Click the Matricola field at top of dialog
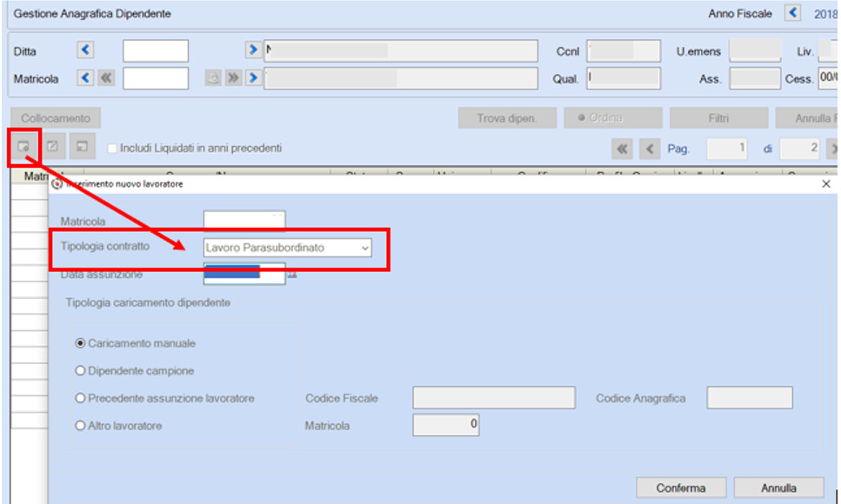The height and width of the screenshot is (504, 841). pyautogui.click(x=244, y=221)
